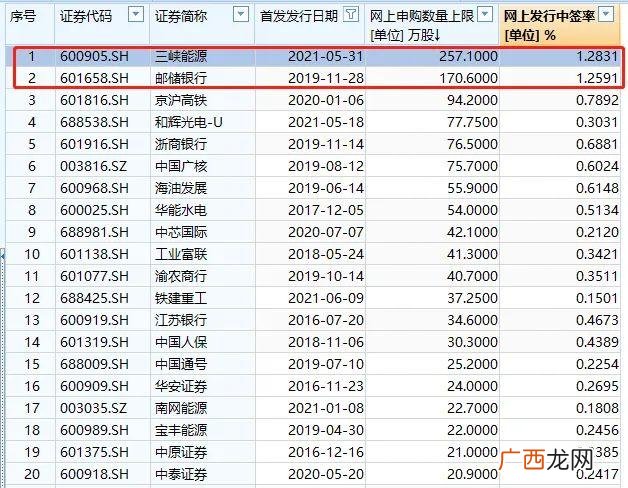Select stock code 688981.SH
Viewport: 628px width, 488px height.
click(x=95, y=232)
